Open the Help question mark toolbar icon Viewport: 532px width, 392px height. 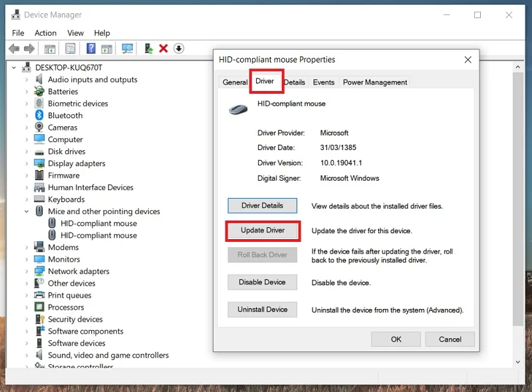tap(91, 49)
